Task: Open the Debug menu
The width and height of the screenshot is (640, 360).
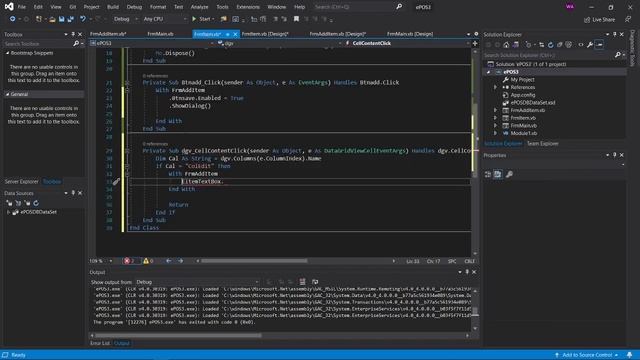Action: click(x=134, y=7)
